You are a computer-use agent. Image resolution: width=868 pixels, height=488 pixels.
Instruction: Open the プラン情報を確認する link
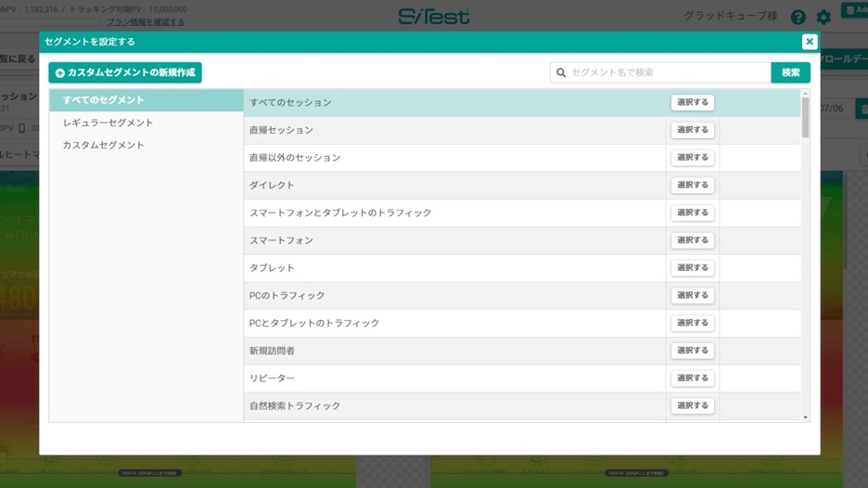tap(146, 22)
